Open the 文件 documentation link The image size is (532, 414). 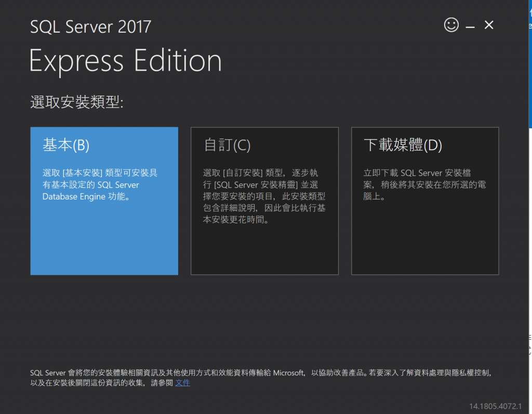coord(182,383)
